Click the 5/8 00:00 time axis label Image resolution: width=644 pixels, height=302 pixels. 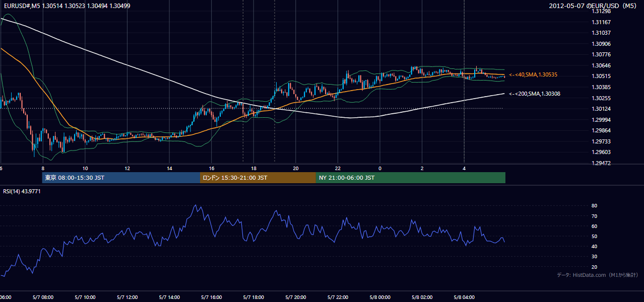click(380, 297)
